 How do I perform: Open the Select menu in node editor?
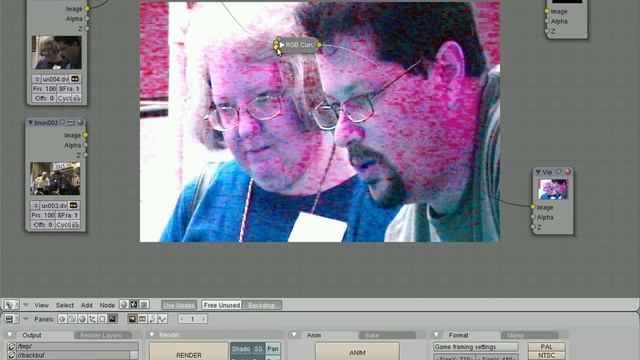pos(65,305)
